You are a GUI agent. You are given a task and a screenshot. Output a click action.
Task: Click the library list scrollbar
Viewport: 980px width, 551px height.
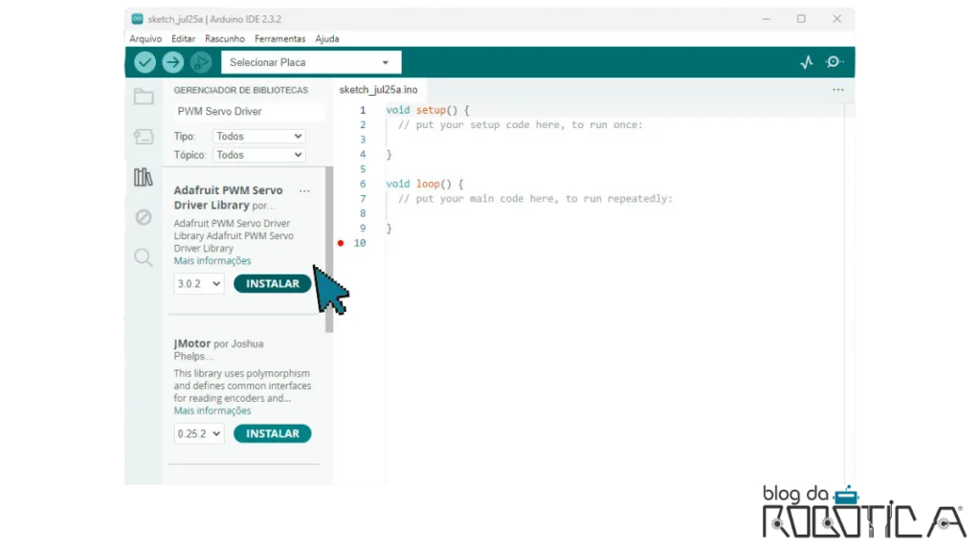(329, 250)
